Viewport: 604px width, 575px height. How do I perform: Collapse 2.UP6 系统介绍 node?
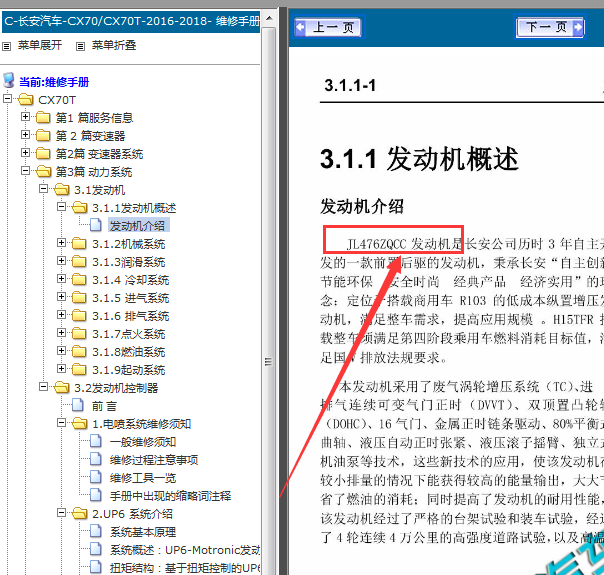[61, 513]
